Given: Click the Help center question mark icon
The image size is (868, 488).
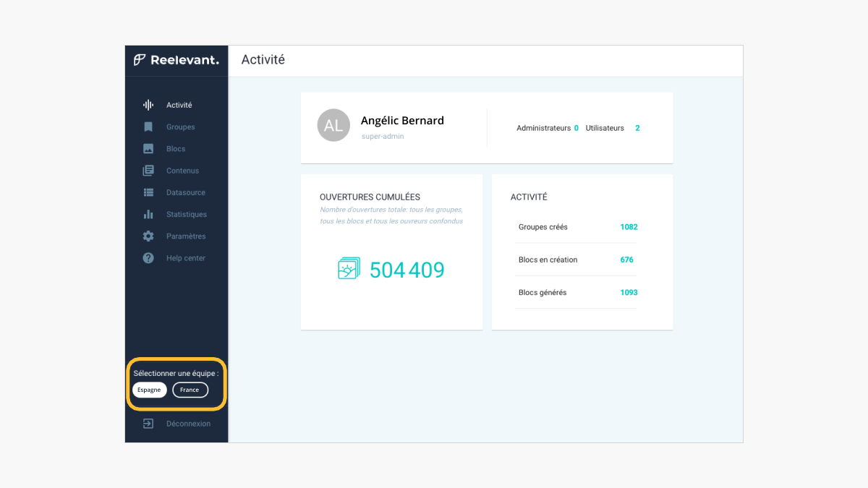Looking at the screenshot, I should (148, 258).
